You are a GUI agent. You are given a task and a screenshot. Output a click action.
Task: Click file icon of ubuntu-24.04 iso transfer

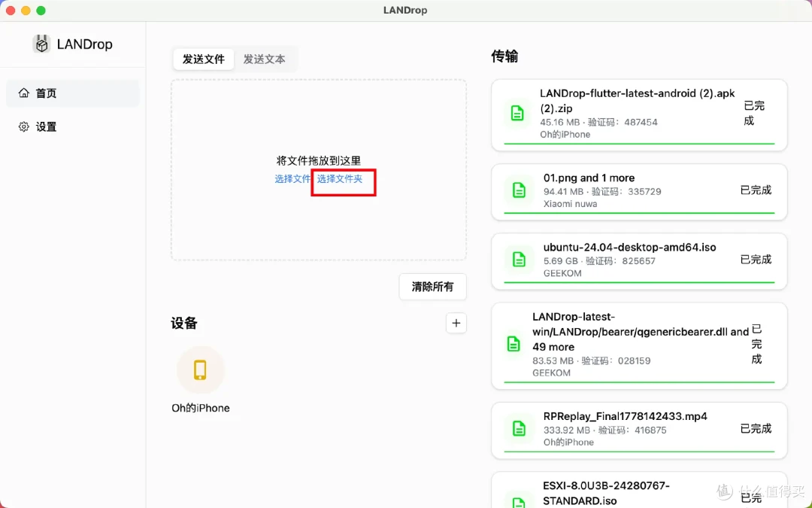pyautogui.click(x=519, y=260)
